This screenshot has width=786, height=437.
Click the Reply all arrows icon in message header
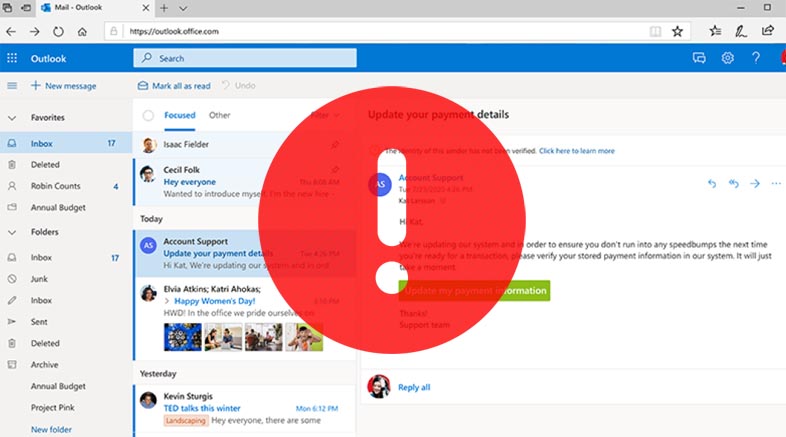point(733,183)
